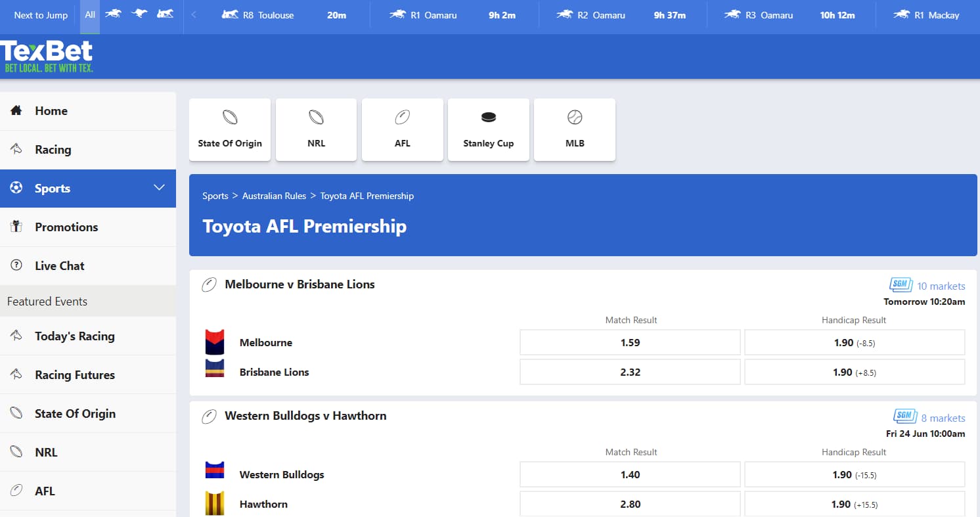Bet Western Bulldogs match result at 1.40
Screen dimensions: 980x517
pos(630,474)
